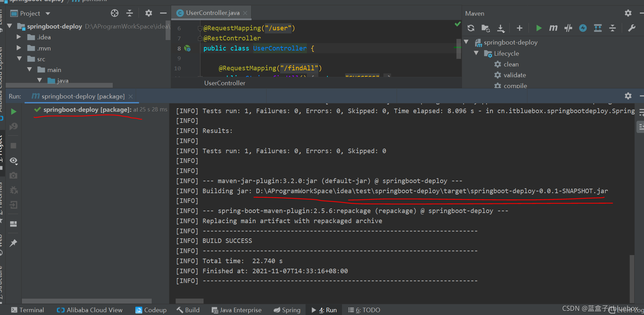The height and width of the screenshot is (315, 644).
Task: Add a Maven project with plus icon
Action: [x=519, y=28]
